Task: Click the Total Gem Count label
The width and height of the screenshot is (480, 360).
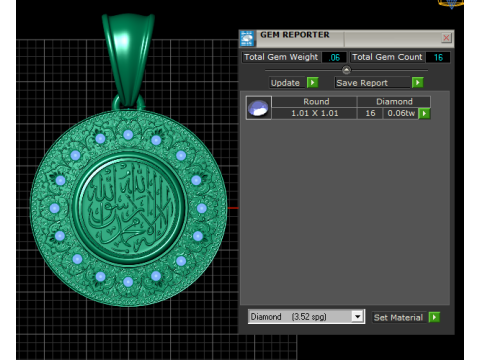Action: coord(387,57)
